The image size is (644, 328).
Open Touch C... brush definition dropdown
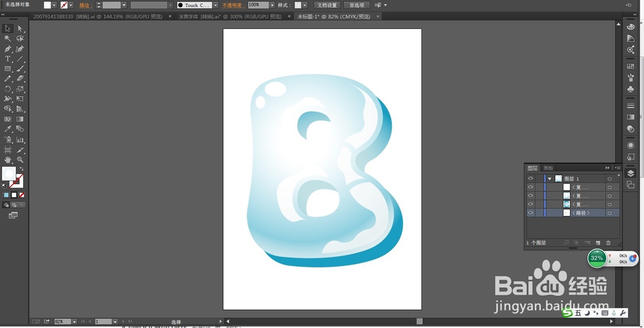pos(216,5)
